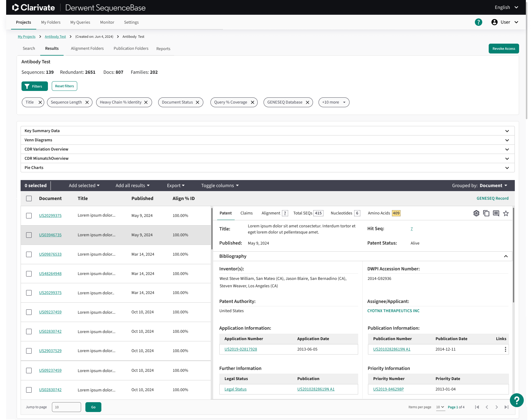Change Grouped by Document dropdown
The width and height of the screenshot is (532, 420).
pos(493,186)
